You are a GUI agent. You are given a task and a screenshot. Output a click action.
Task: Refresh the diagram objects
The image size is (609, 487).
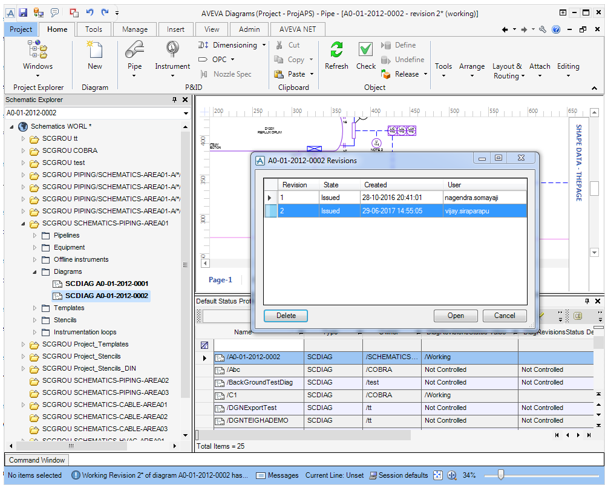[x=336, y=56]
